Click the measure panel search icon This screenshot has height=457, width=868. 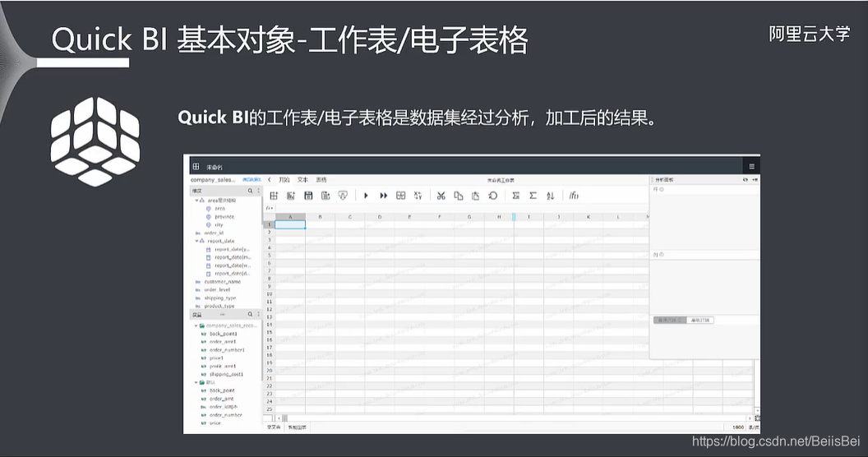[x=250, y=314]
